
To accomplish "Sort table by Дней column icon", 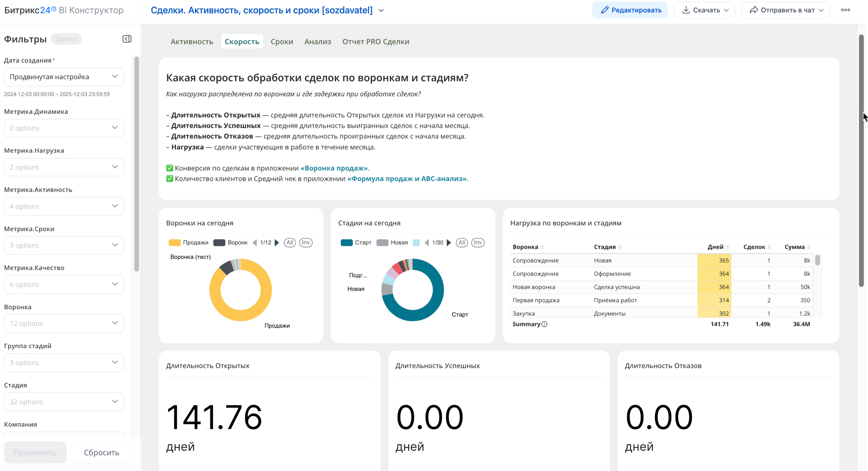I will [x=728, y=247].
